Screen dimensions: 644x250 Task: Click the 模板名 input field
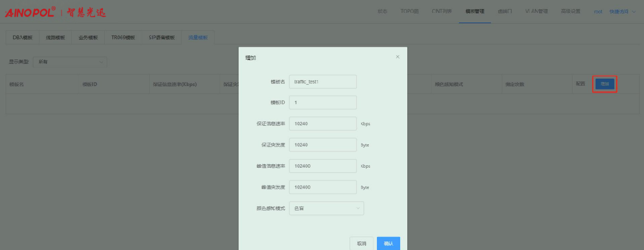pyautogui.click(x=323, y=81)
